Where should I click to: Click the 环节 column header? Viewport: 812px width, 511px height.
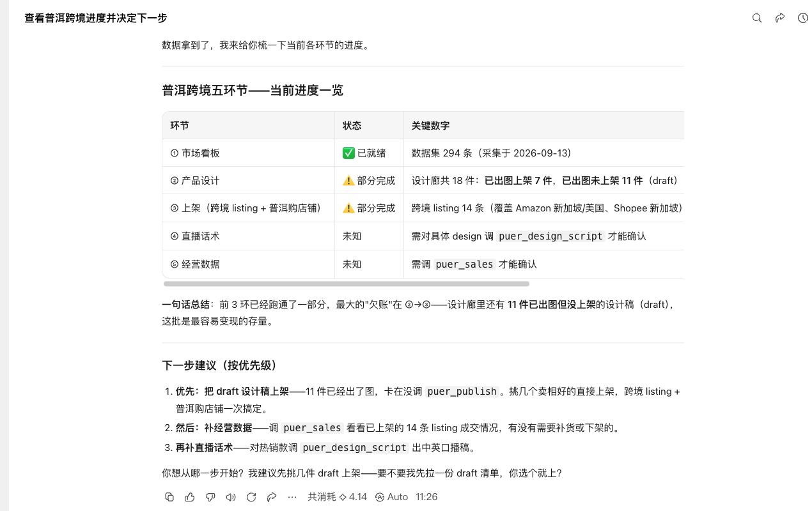click(x=249, y=126)
